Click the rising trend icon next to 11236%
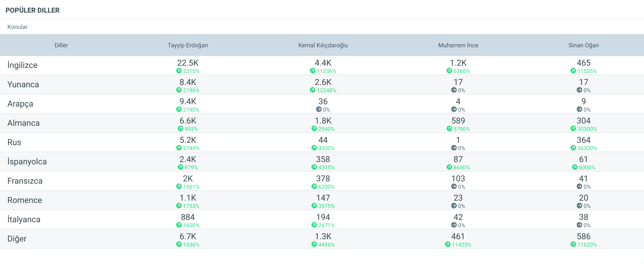This screenshot has width=644, height=264. click(x=313, y=71)
